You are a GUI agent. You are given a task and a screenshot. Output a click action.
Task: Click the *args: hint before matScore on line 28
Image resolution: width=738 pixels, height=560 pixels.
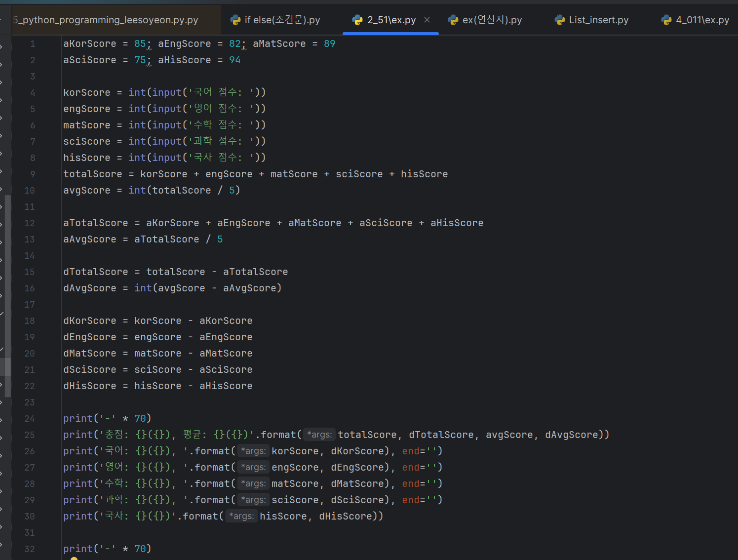point(253,483)
